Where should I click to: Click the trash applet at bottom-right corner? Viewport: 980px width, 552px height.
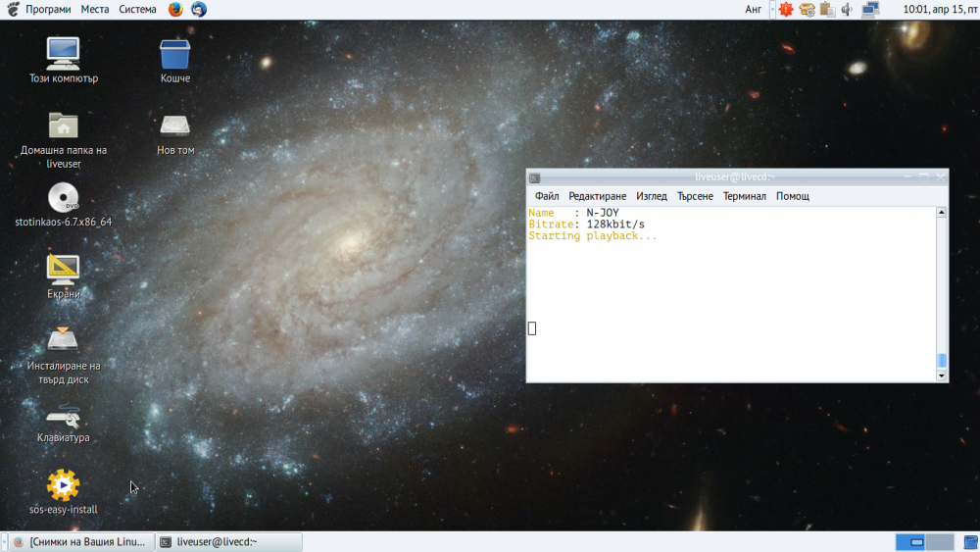[x=970, y=542]
